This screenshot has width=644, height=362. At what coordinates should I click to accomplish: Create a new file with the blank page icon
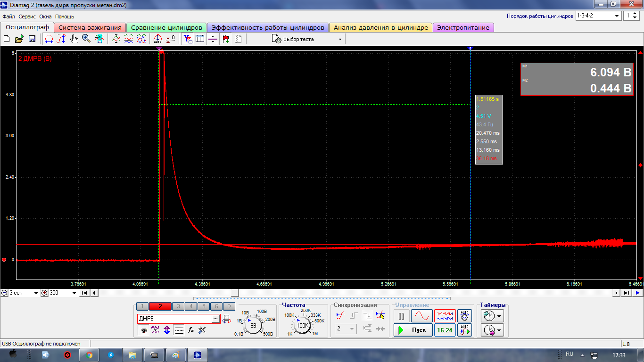point(7,39)
